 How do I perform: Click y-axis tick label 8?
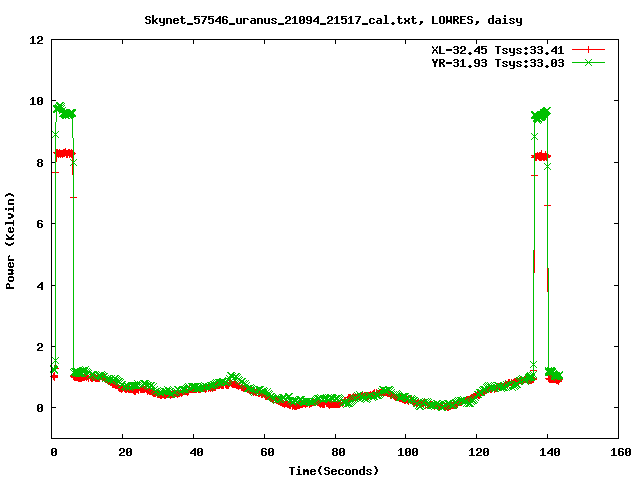40,163
